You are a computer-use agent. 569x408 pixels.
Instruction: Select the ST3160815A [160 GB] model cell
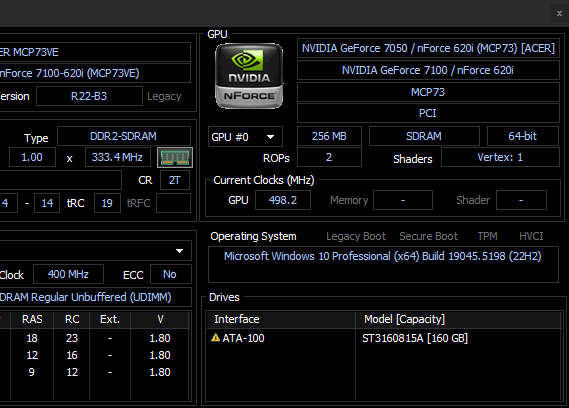[x=415, y=338]
